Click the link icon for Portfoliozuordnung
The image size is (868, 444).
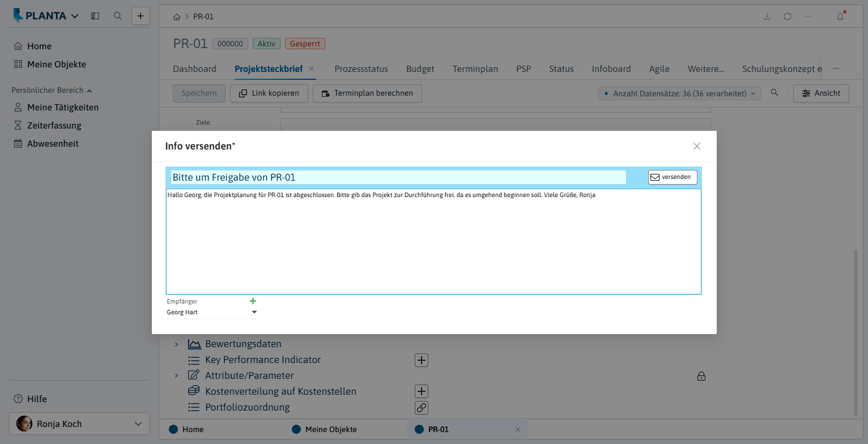point(422,408)
